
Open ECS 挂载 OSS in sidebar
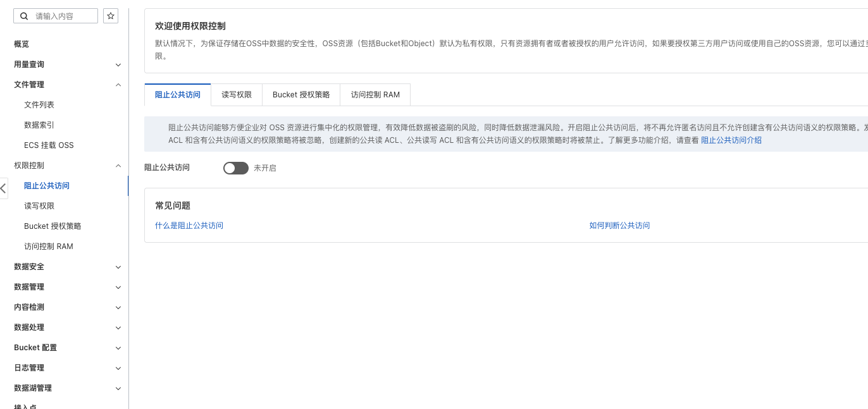coord(49,145)
